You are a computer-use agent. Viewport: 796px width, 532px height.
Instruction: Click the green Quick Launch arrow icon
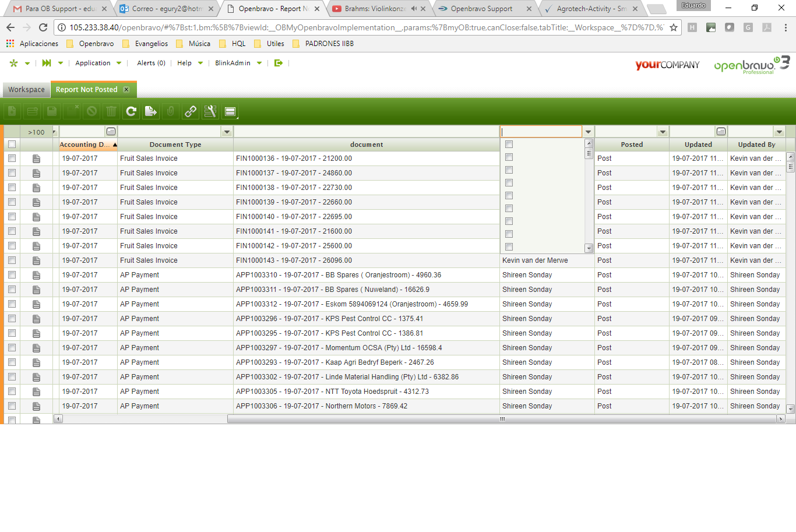[x=47, y=63]
